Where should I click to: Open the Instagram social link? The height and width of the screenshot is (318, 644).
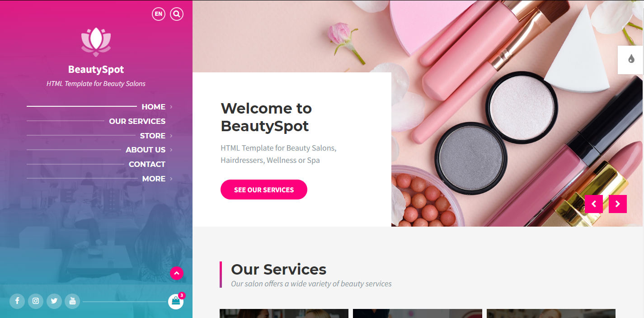click(x=36, y=301)
